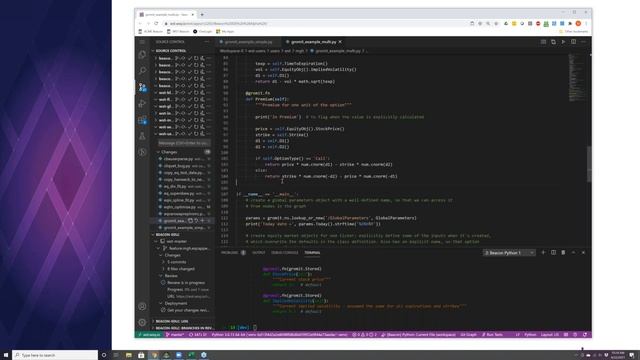The height and width of the screenshot is (360, 640).
Task: Click the master branch in status bar
Action: tap(176, 335)
